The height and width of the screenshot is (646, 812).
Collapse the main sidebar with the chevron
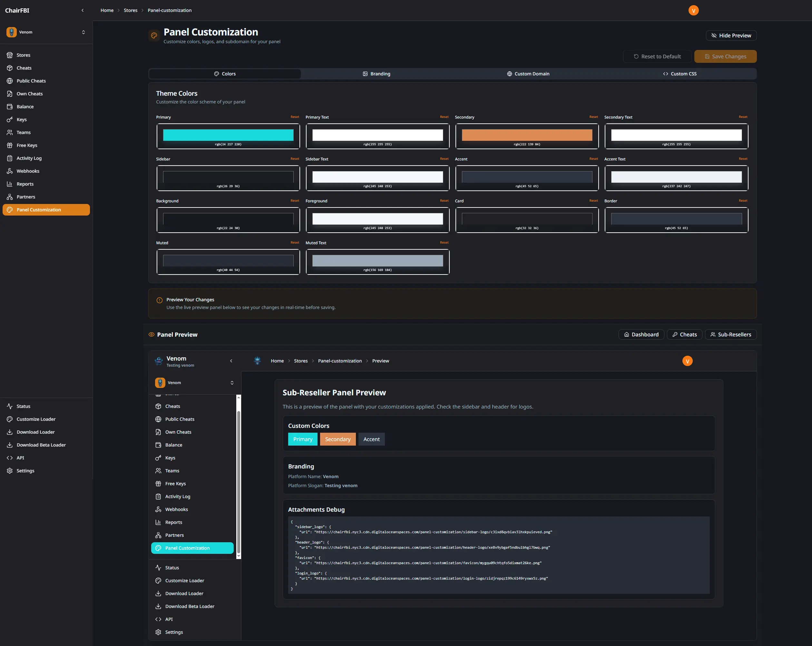tap(83, 10)
